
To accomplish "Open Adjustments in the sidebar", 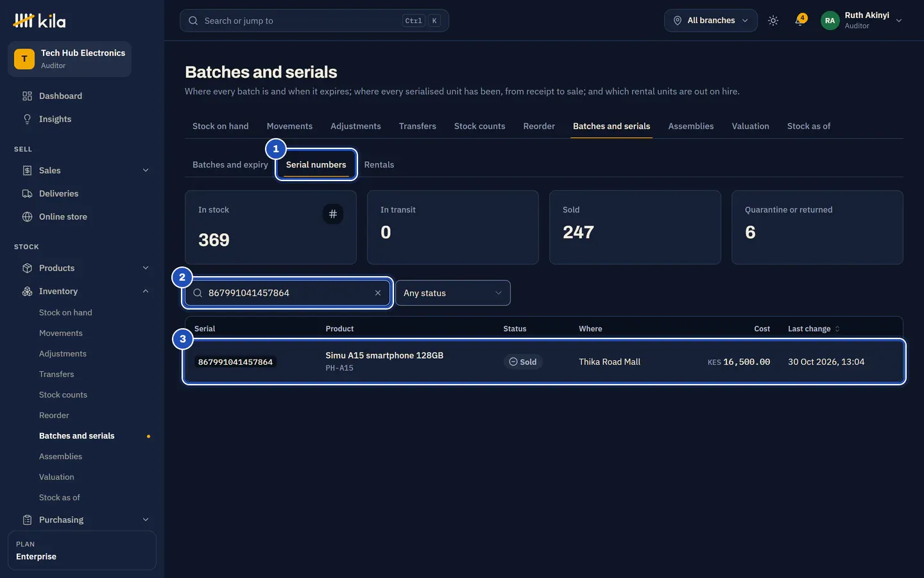I will tap(63, 354).
